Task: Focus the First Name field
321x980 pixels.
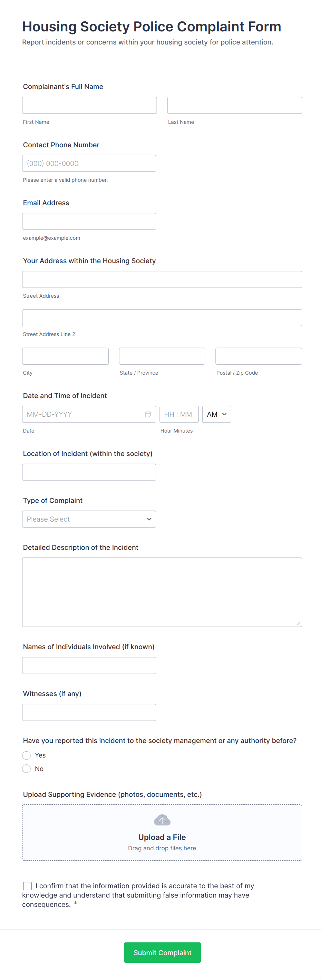Action: point(89,105)
